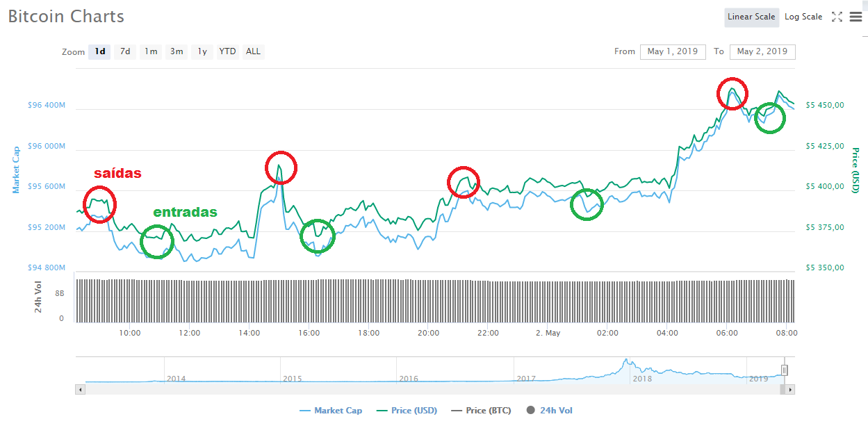Click the 2017 label in navigator
This screenshot has width=868, height=428.
pyautogui.click(x=526, y=379)
